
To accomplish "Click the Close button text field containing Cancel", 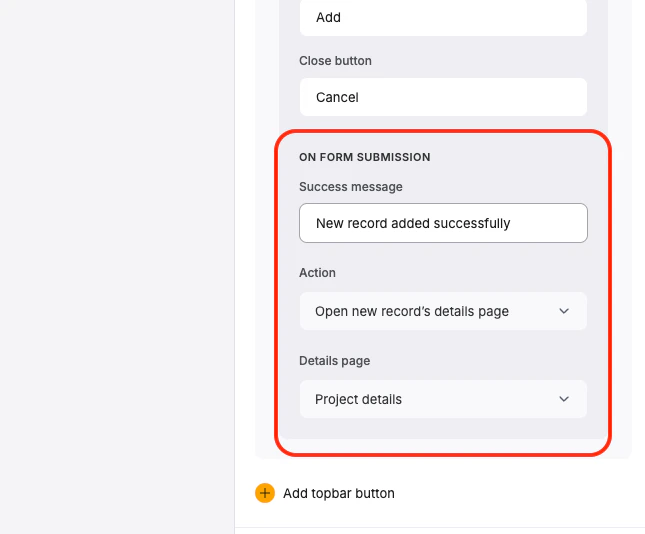I will 443,97.
